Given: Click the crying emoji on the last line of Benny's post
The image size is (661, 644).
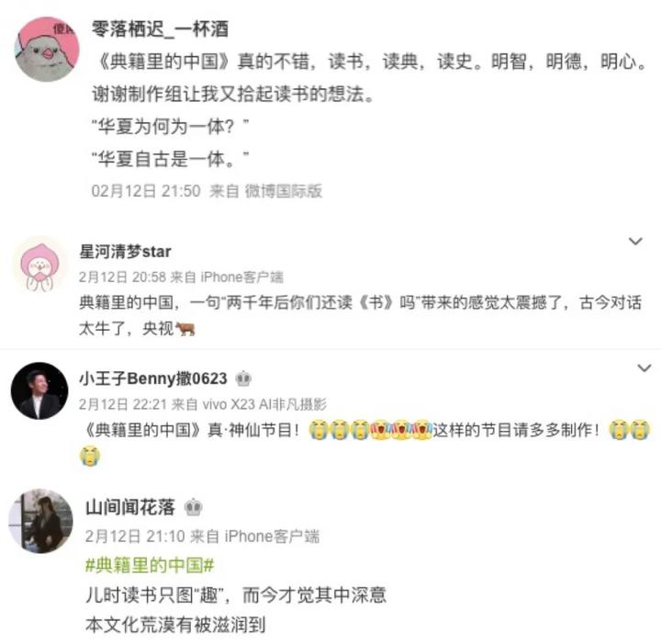Looking at the screenshot, I should click(x=90, y=456).
